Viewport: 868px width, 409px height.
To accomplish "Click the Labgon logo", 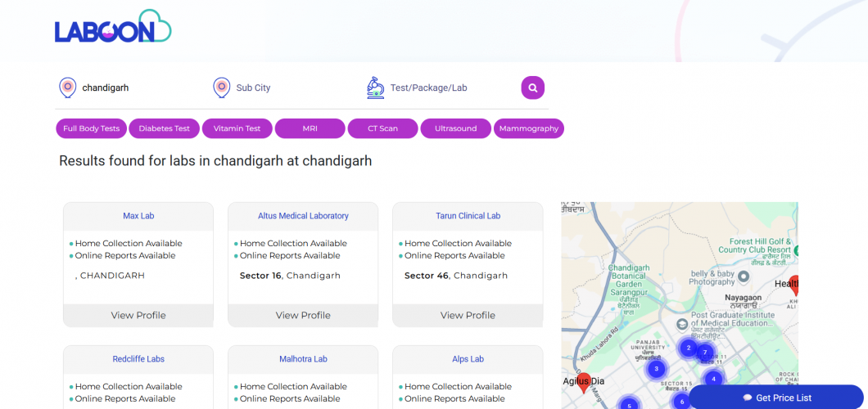I will tap(113, 26).
